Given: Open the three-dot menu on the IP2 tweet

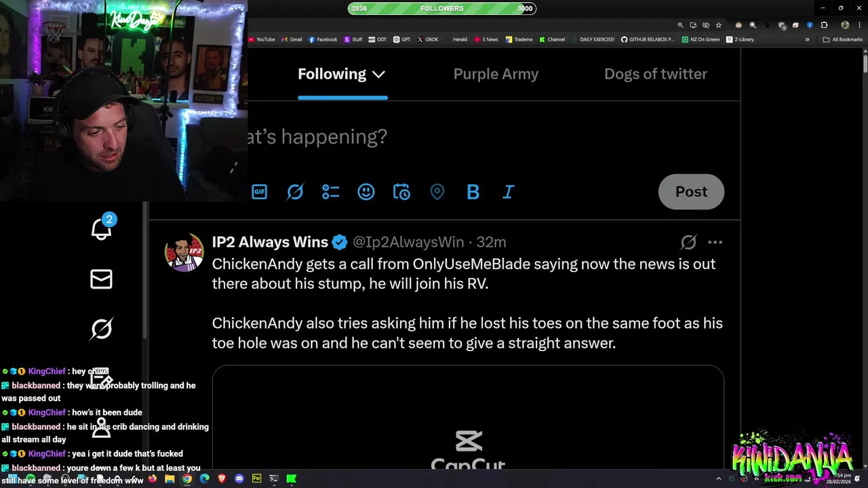Looking at the screenshot, I should 715,242.
